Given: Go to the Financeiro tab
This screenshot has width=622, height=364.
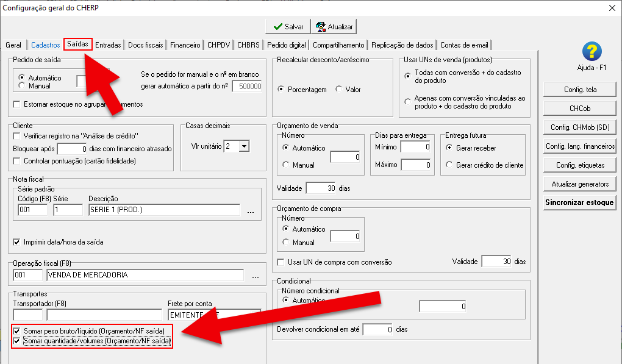Looking at the screenshot, I should pos(185,45).
